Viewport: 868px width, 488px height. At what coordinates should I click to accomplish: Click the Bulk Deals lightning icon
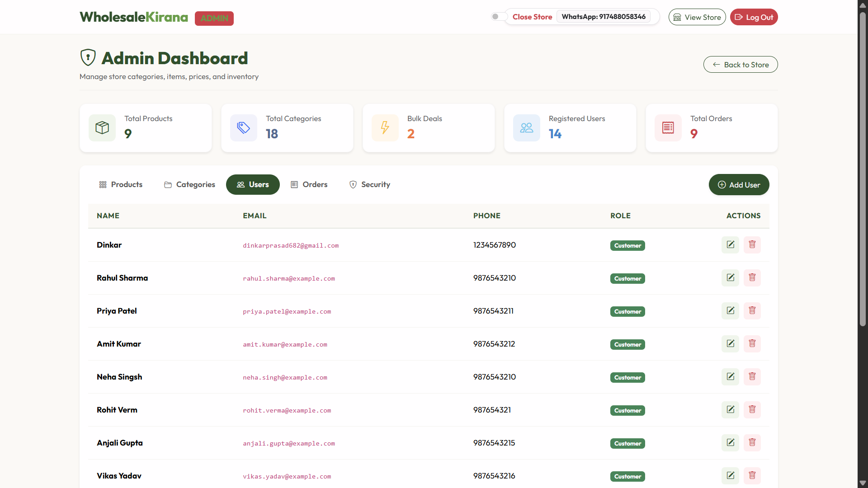click(x=385, y=128)
